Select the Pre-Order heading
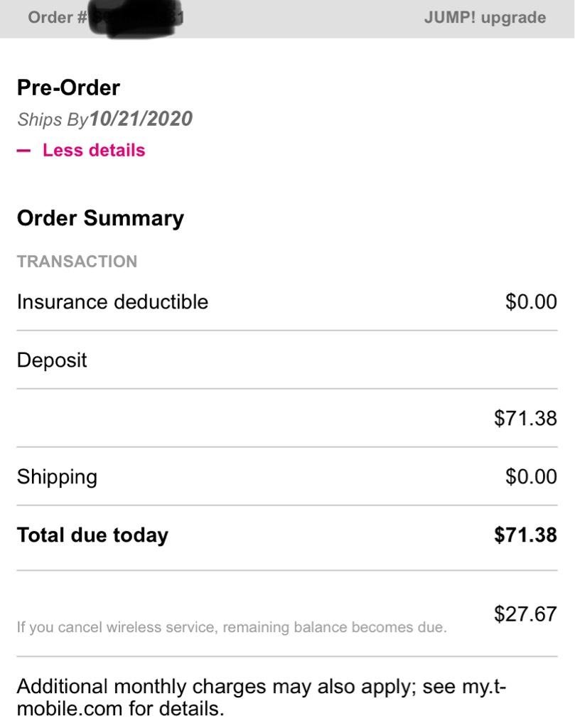 coord(68,87)
